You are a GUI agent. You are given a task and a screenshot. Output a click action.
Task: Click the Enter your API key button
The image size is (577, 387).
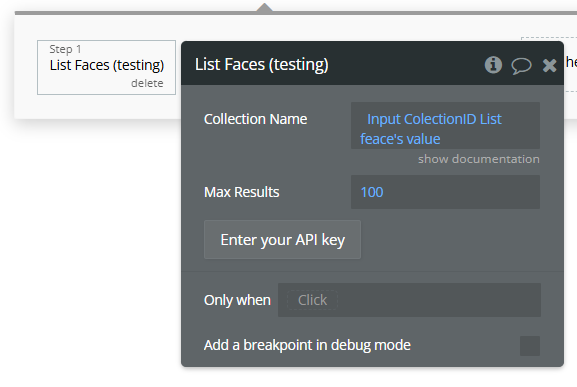pos(282,239)
